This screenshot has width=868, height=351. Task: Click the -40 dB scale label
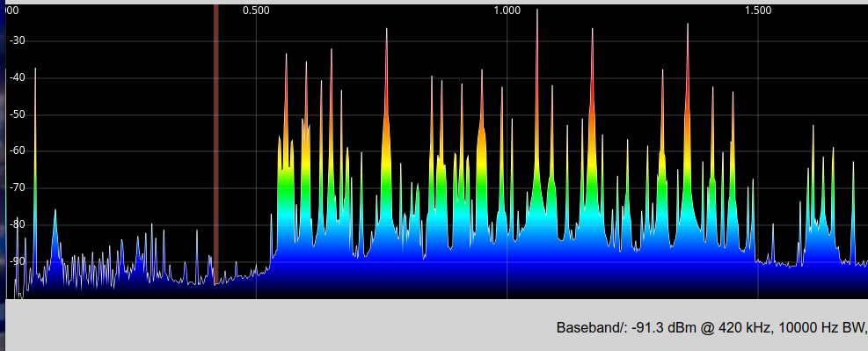[17, 77]
